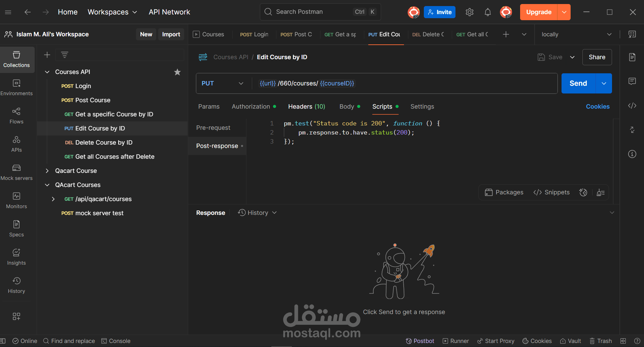Click the filter collections icon
This screenshot has height=347, width=644.
(65, 55)
